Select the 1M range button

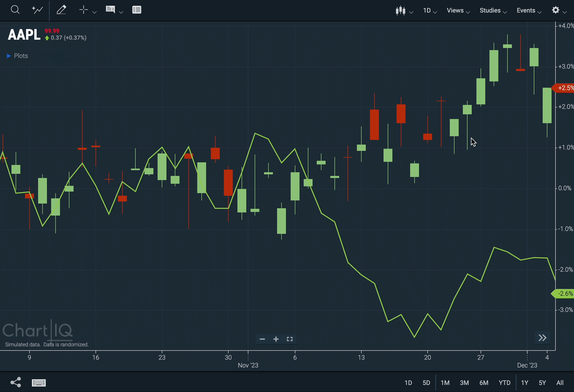click(445, 383)
